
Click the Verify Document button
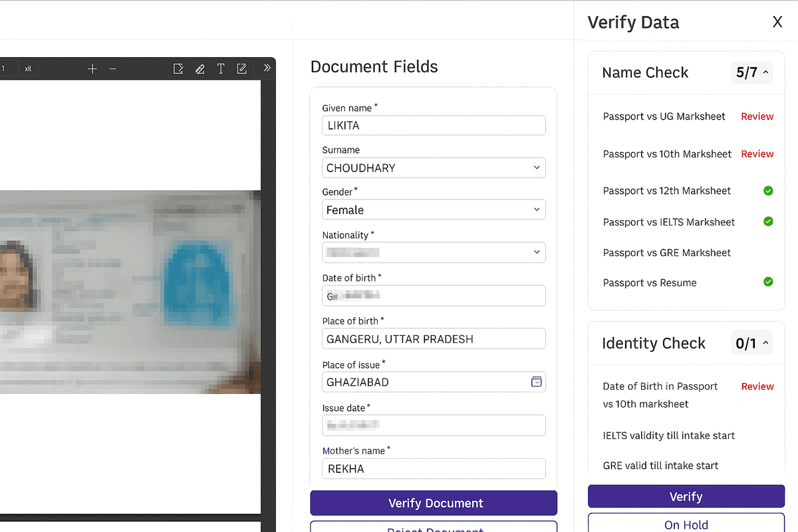pos(434,503)
